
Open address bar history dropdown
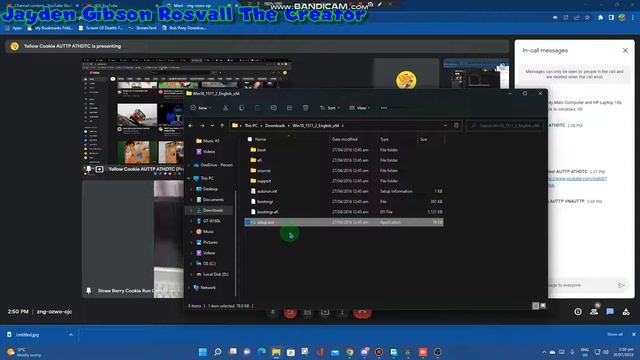(445, 126)
